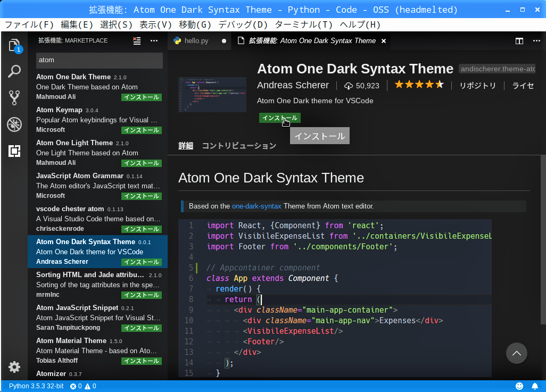Screen dimensions: 546x392
Task: Open the ヘルプ(H) menu
Action: tap(360, 24)
